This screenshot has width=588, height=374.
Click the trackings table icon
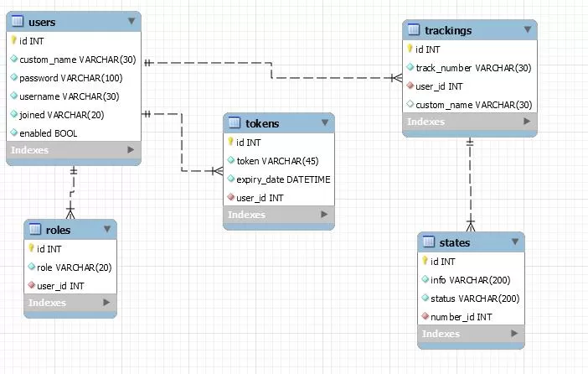click(x=413, y=29)
